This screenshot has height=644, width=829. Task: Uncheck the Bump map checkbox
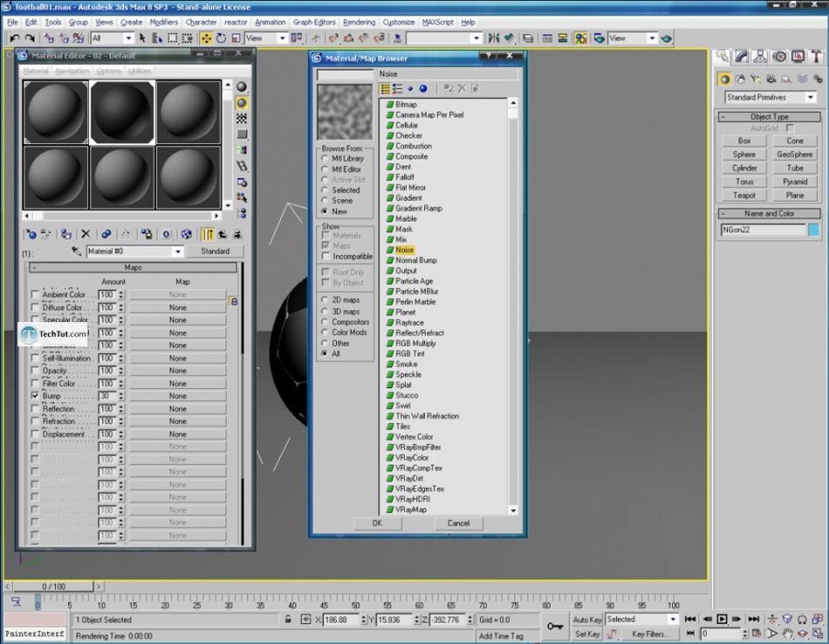point(36,395)
